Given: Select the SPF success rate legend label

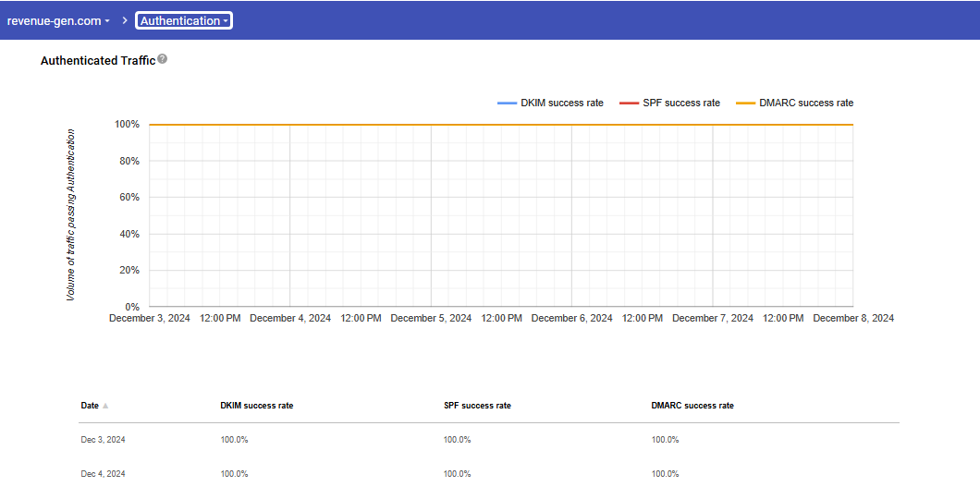Looking at the screenshot, I should (681, 103).
